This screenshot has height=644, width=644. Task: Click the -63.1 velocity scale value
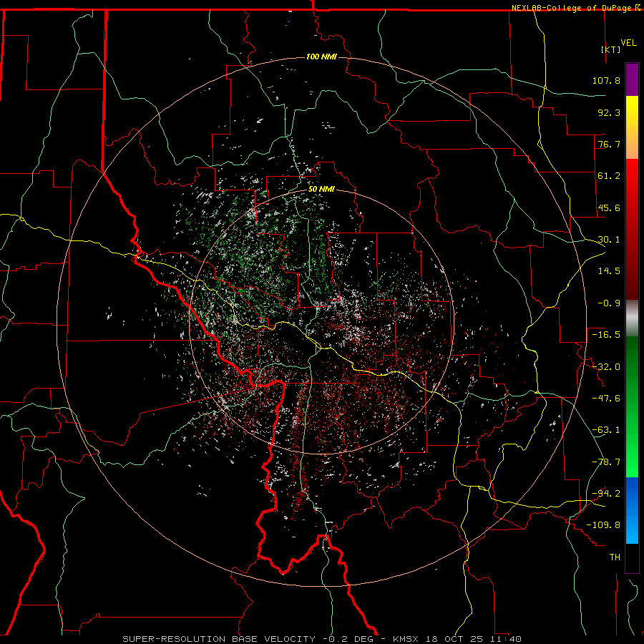coord(606,430)
